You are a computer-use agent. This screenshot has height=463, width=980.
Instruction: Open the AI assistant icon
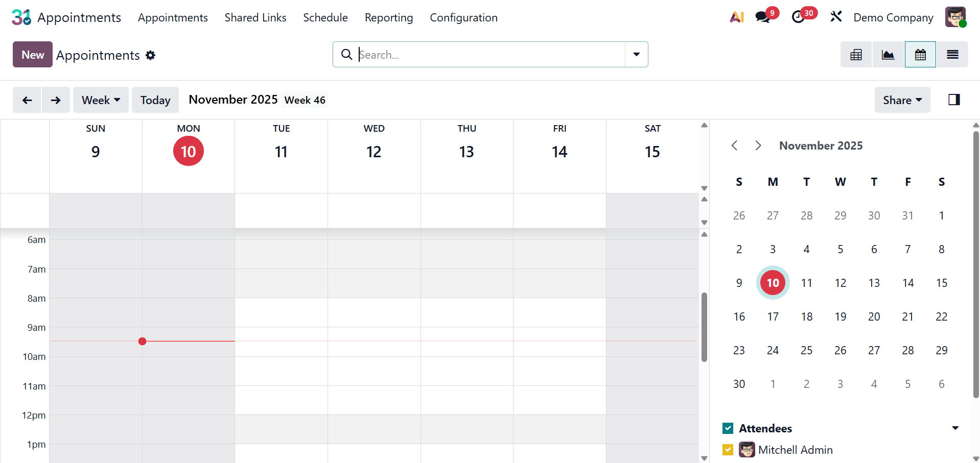point(736,17)
